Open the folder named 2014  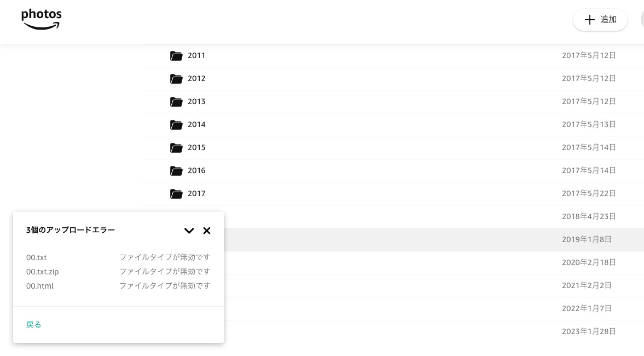[x=196, y=125]
